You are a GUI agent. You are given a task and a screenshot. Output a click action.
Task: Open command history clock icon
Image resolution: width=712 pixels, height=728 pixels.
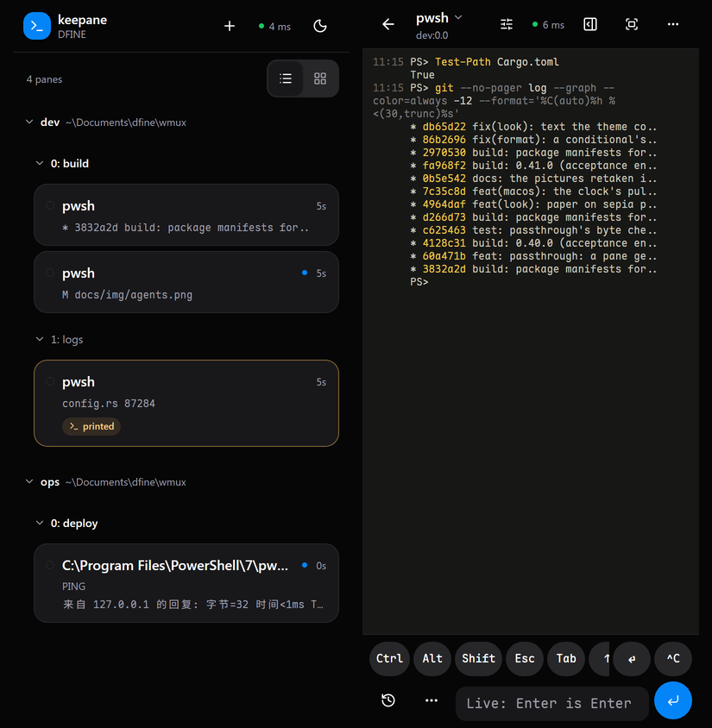click(x=388, y=700)
